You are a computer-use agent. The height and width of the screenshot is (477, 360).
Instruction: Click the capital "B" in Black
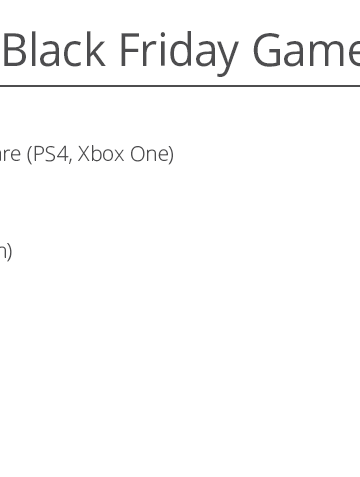tap(15, 50)
